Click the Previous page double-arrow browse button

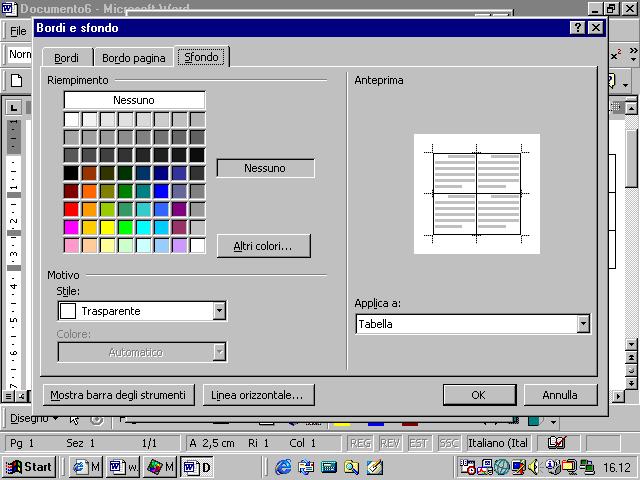tap(631, 358)
